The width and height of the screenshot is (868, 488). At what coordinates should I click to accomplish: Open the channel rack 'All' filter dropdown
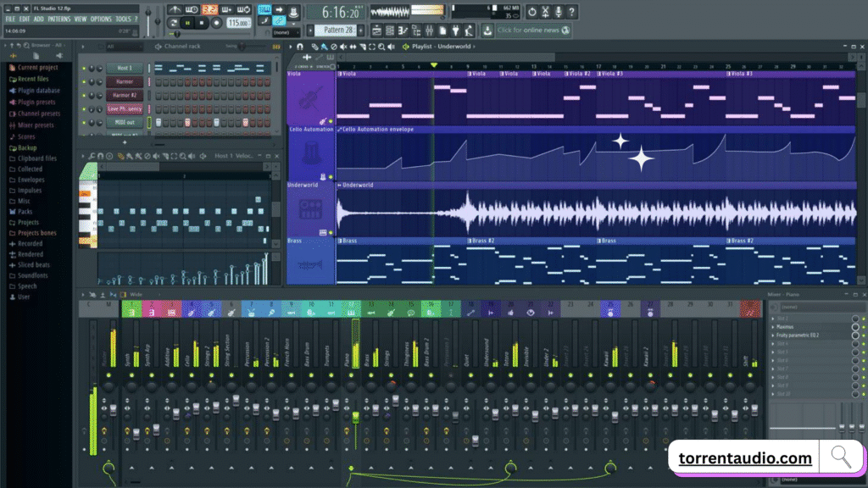click(123, 47)
